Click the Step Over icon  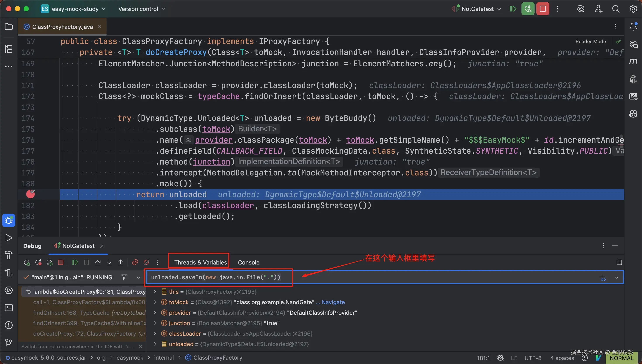coord(98,262)
